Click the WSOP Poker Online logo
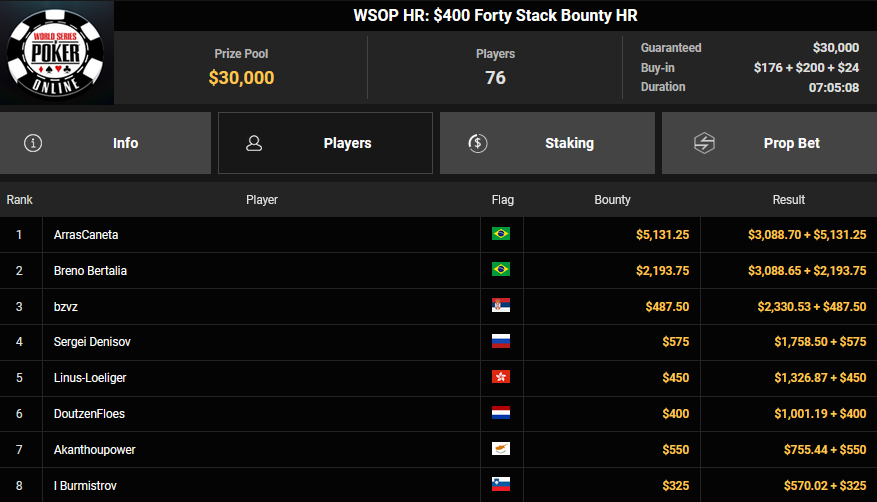Screen dimensions: 877x502 click(57, 52)
